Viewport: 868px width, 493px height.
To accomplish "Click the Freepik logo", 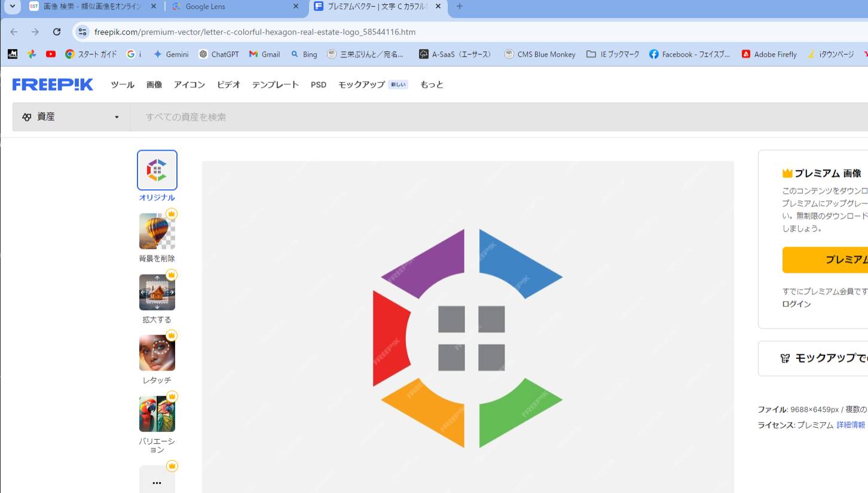I will point(53,84).
